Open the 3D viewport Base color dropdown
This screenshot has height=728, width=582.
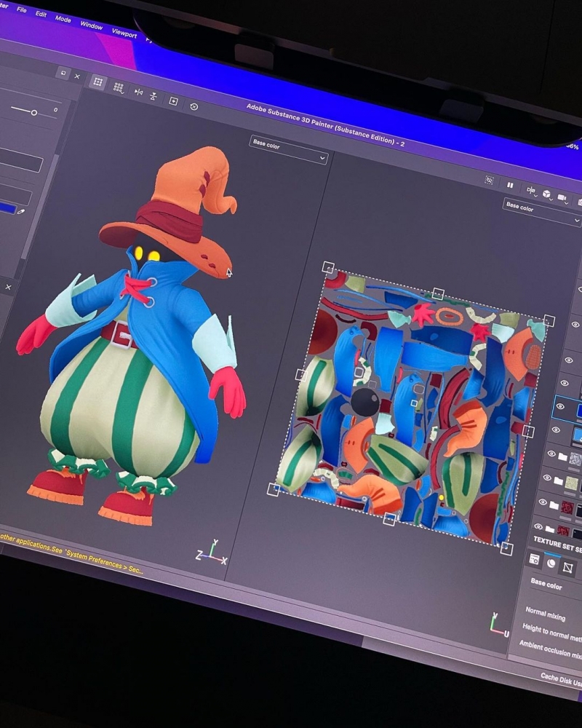pos(288,150)
